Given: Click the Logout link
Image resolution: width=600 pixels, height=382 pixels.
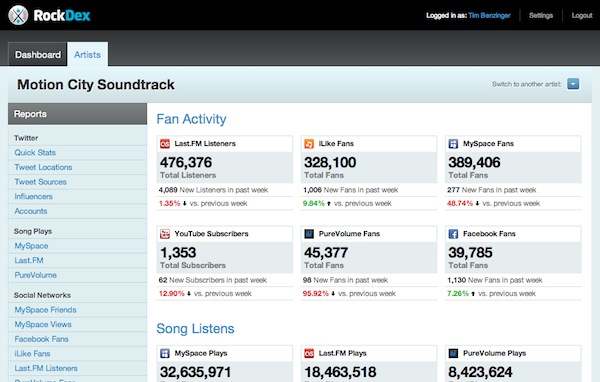Looking at the screenshot, I should [x=582, y=15].
